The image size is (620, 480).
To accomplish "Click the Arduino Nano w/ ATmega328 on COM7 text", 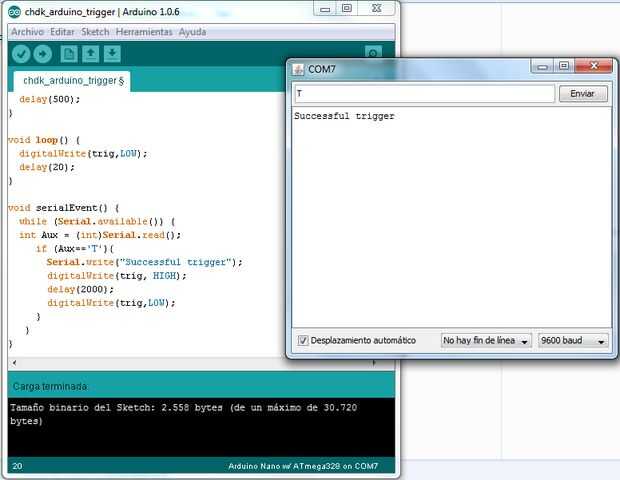I will pyautogui.click(x=303, y=466).
